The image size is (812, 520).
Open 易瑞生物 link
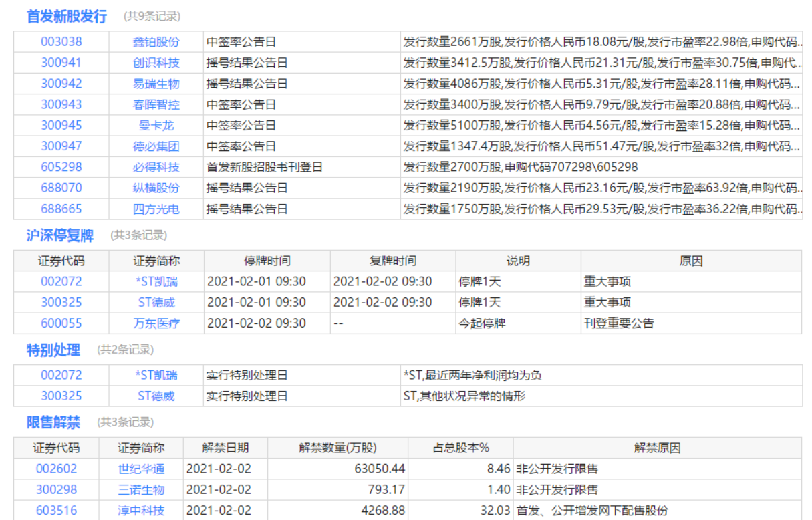[x=156, y=84]
